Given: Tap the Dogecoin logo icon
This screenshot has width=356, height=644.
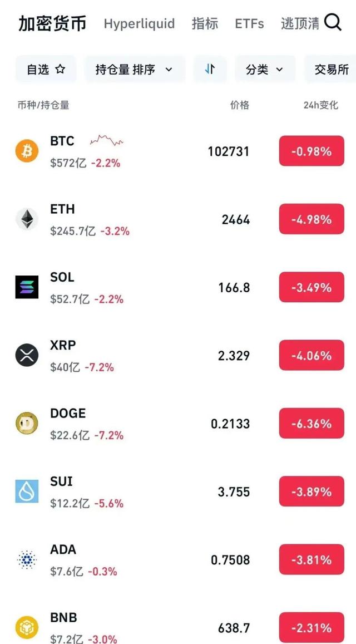Looking at the screenshot, I should [x=27, y=424].
